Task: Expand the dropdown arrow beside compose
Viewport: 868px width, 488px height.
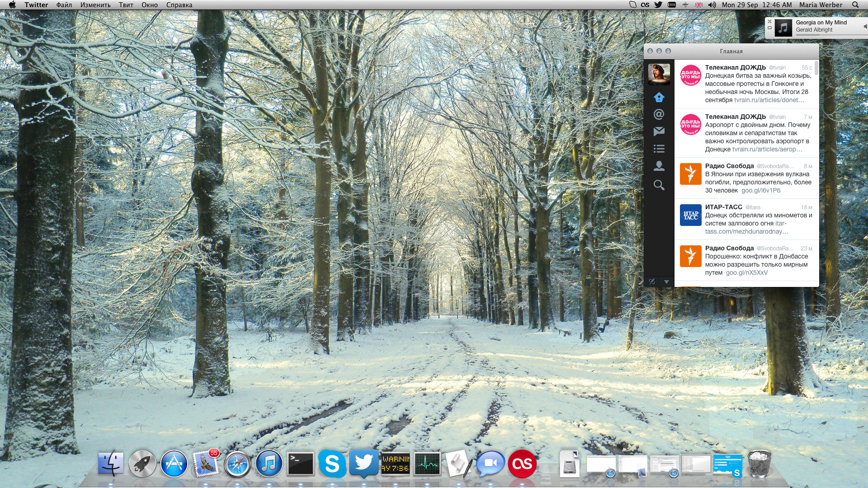Action: pos(666,282)
